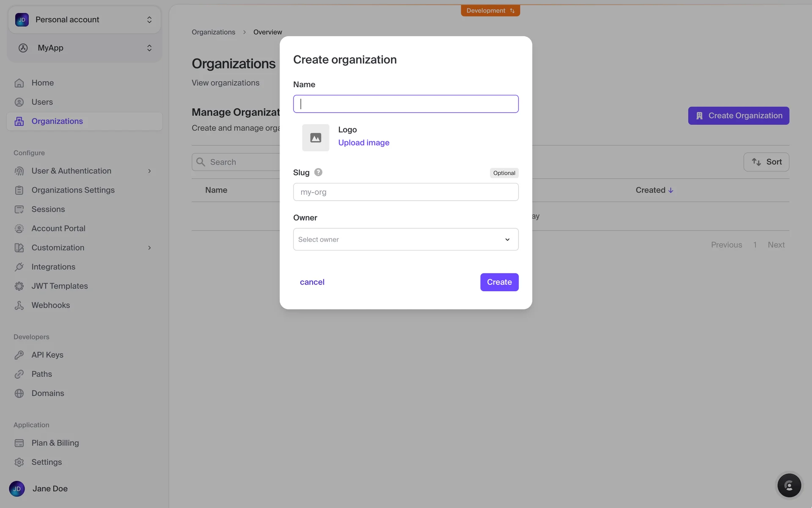The height and width of the screenshot is (508, 812).
Task: Open the Select owner dropdown
Action: (406, 240)
